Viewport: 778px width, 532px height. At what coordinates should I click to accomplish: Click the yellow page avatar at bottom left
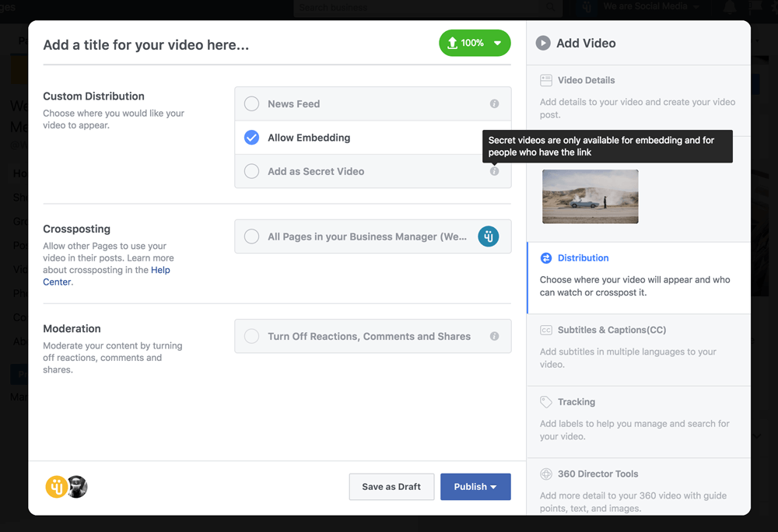[56, 487]
